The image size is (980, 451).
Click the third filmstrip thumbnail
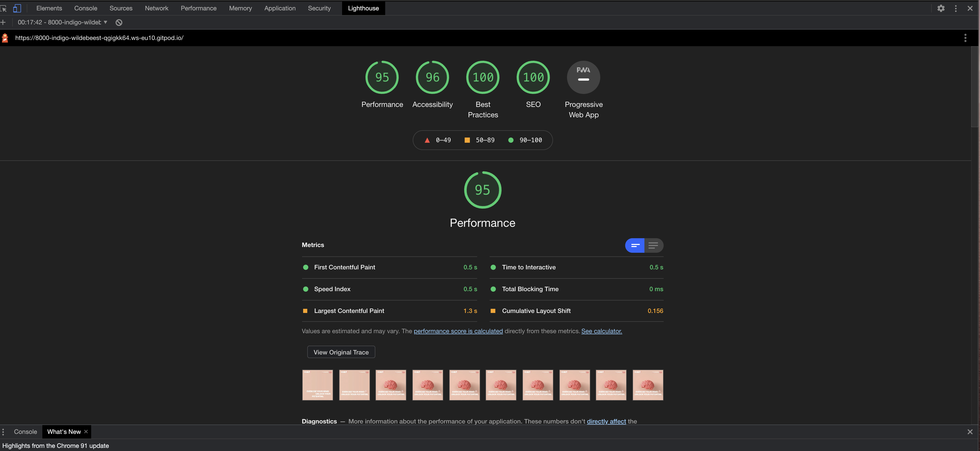(391, 385)
